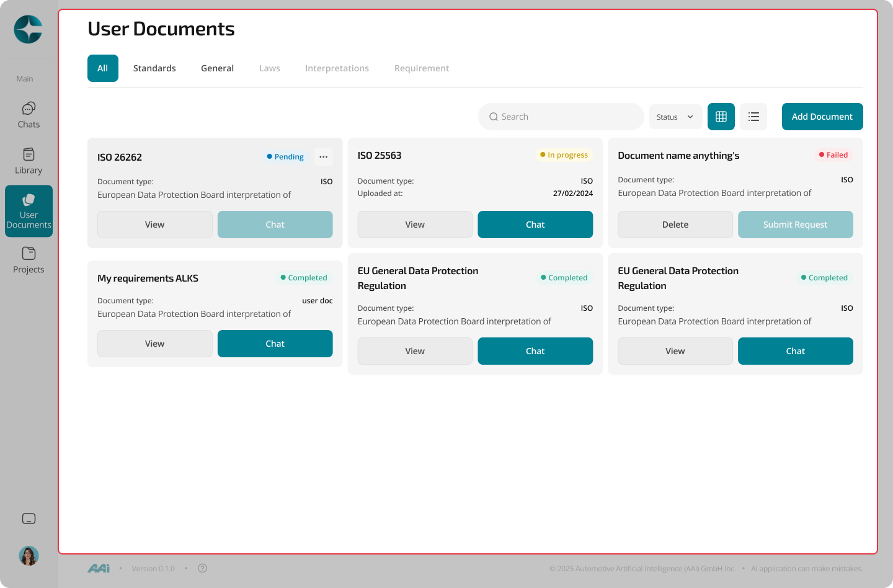Image resolution: width=893 pixels, height=588 pixels.
Task: Open the Status filter dropdown
Action: coord(675,117)
